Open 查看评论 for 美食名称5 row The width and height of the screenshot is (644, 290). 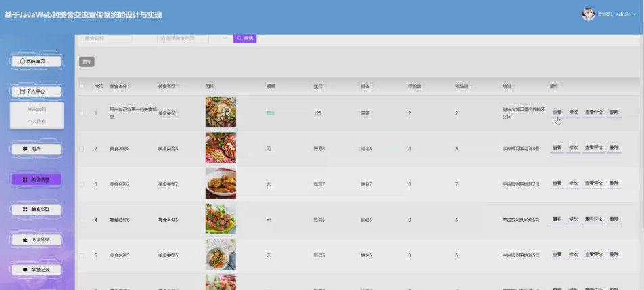point(593,255)
